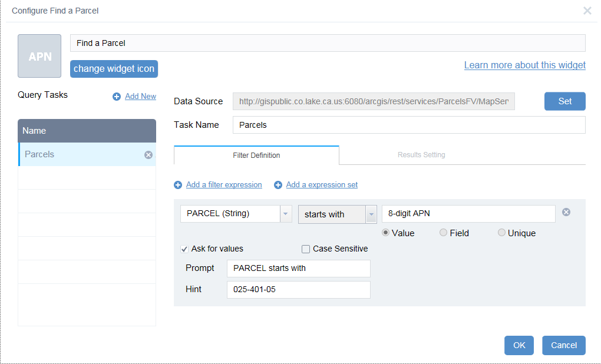Click the plus icon beside Add New

click(x=117, y=97)
